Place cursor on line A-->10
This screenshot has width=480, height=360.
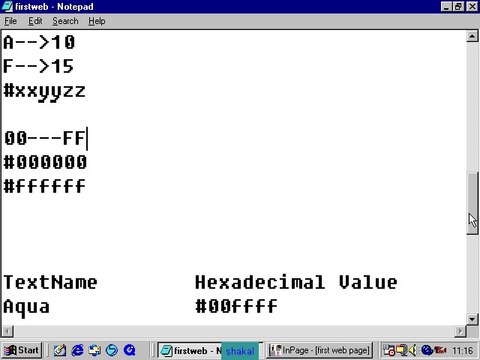tap(39, 43)
